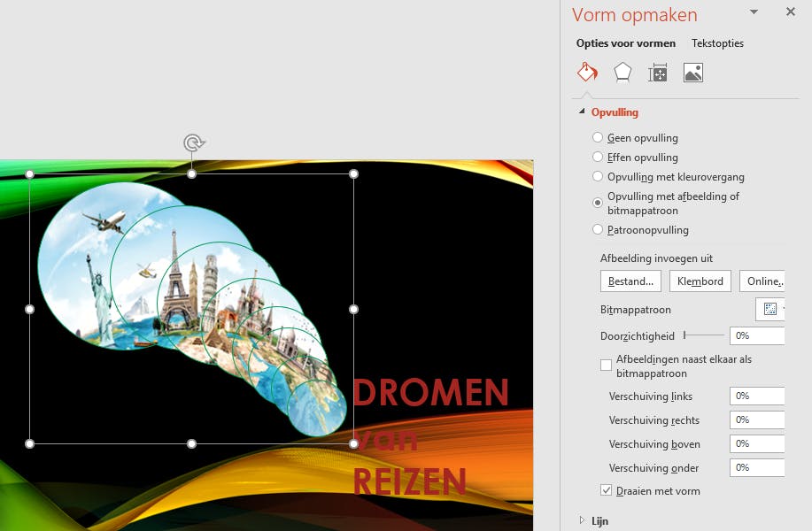
Task: Click the Verschuiving onder value field
Action: coord(757,467)
